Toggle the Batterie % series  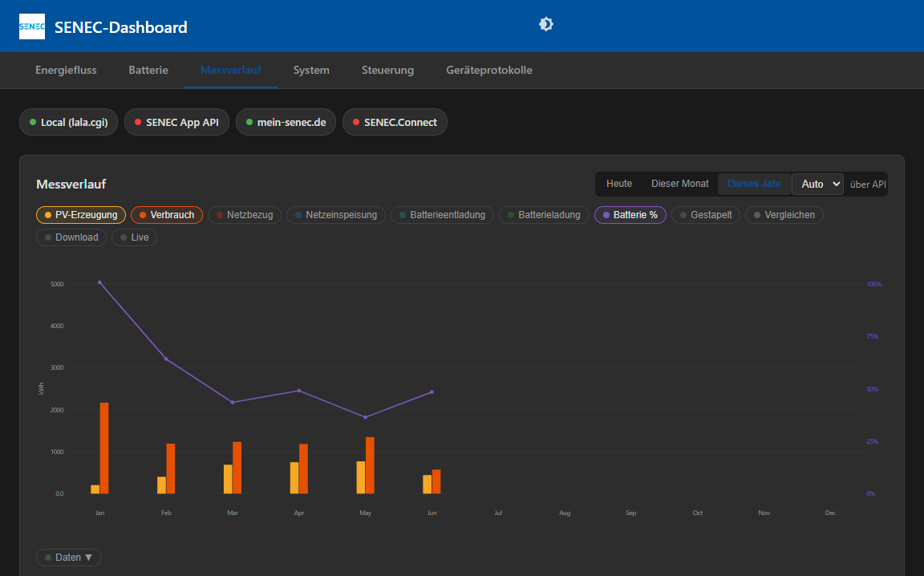[630, 215]
